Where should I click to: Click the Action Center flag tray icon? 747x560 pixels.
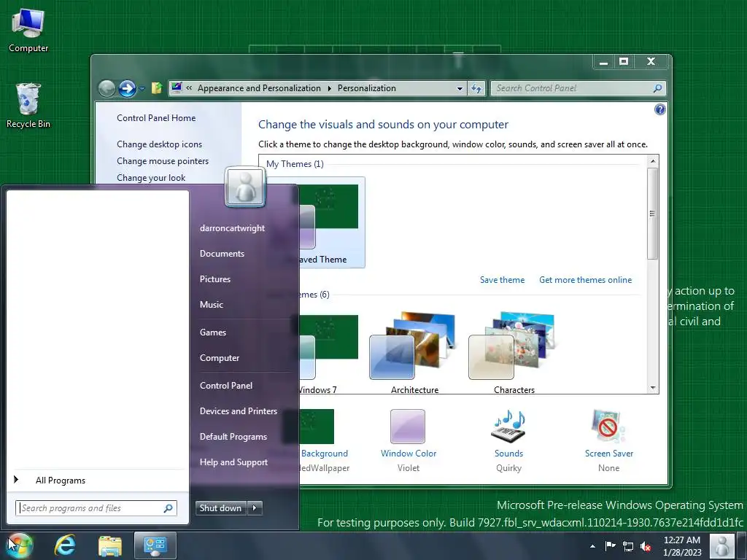610,546
